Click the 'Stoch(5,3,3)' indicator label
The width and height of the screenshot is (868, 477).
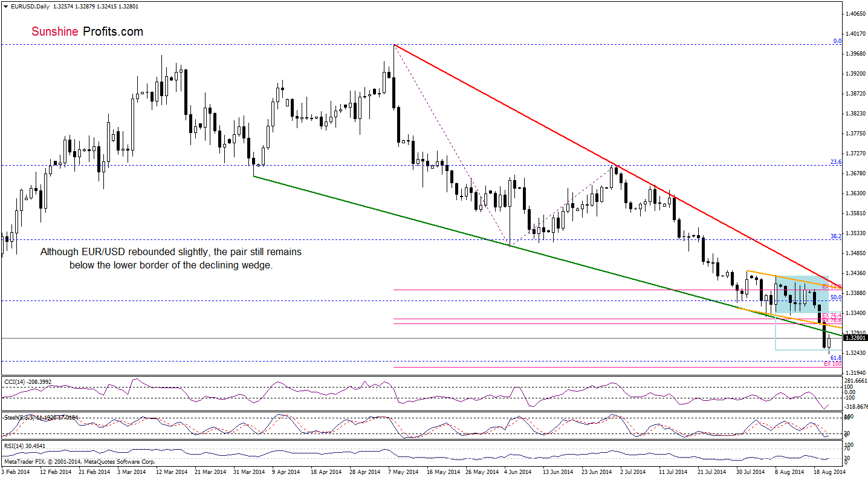(x=19, y=417)
